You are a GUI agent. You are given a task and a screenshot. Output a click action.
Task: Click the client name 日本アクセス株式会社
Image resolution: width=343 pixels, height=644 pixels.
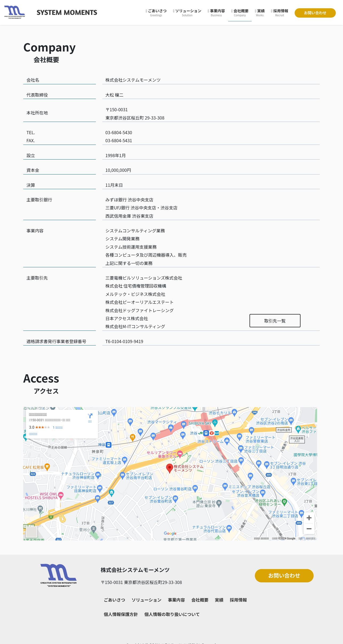point(127,319)
